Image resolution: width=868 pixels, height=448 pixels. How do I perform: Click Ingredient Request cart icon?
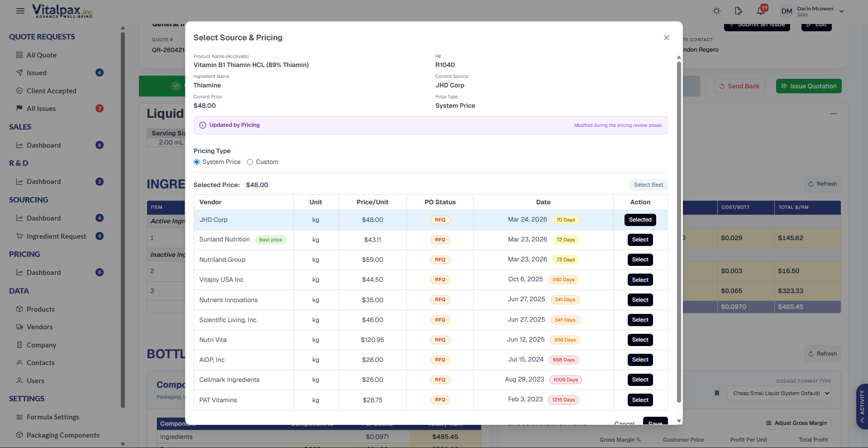click(19, 236)
